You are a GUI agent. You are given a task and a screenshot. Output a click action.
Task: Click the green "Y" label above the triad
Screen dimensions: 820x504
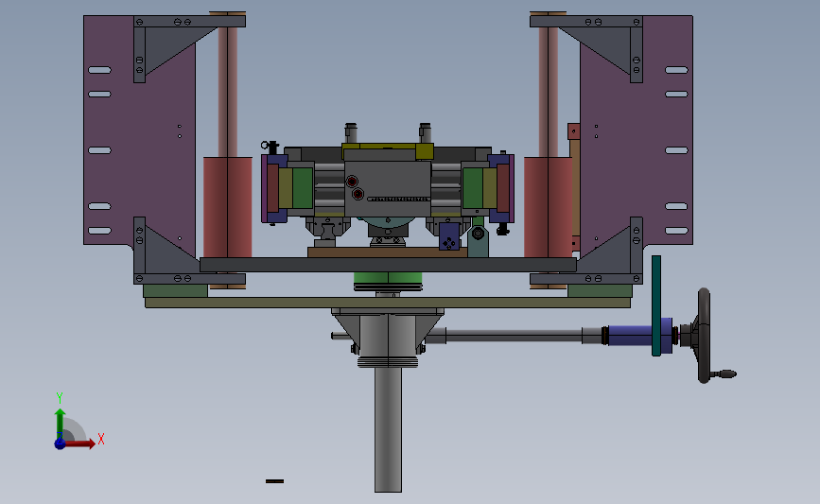[59, 398]
